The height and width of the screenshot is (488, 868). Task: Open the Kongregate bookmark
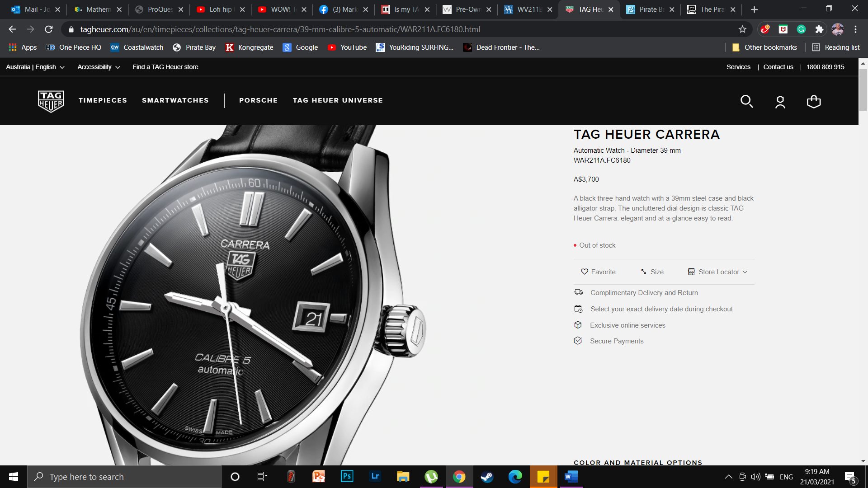249,47
